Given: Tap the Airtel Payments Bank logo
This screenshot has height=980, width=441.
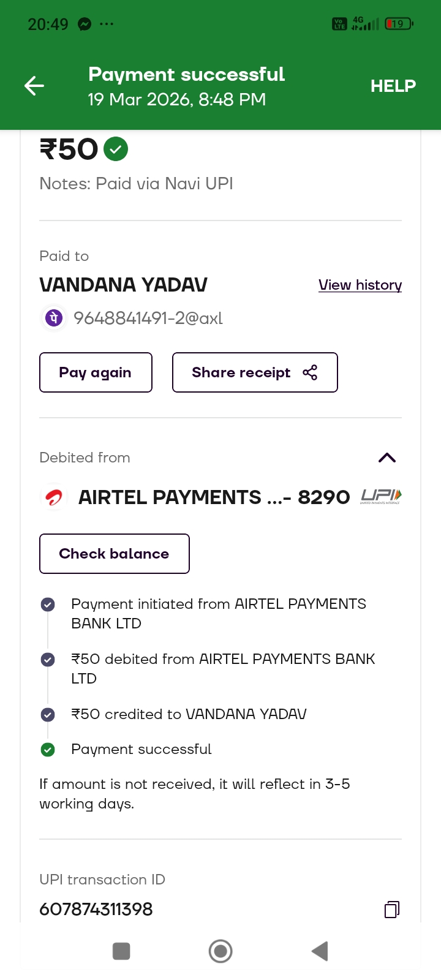Looking at the screenshot, I should 54,497.
